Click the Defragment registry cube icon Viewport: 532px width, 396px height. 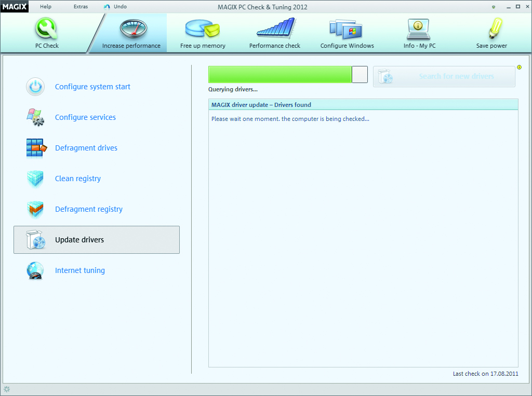35,209
